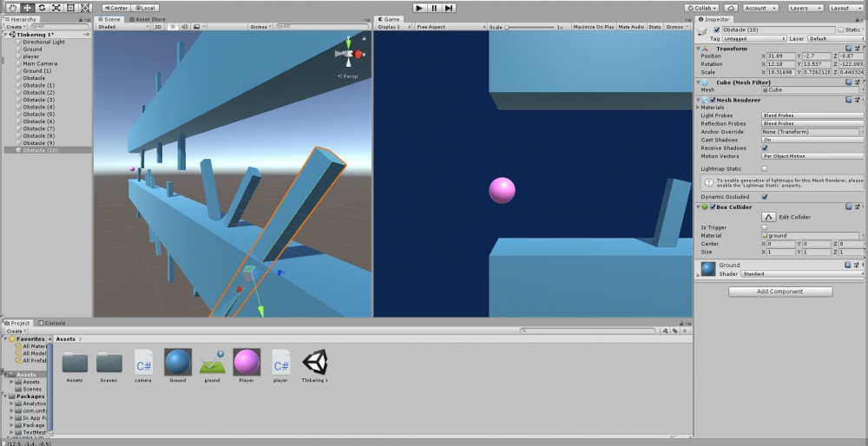Toggle the Dynamic Occluded checkbox
Screen dimensions: 868x446
pos(765,197)
